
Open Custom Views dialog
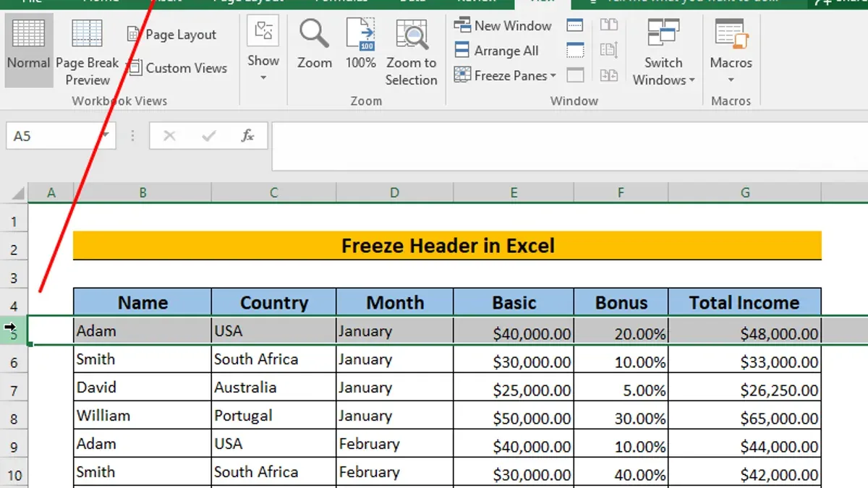pos(176,68)
